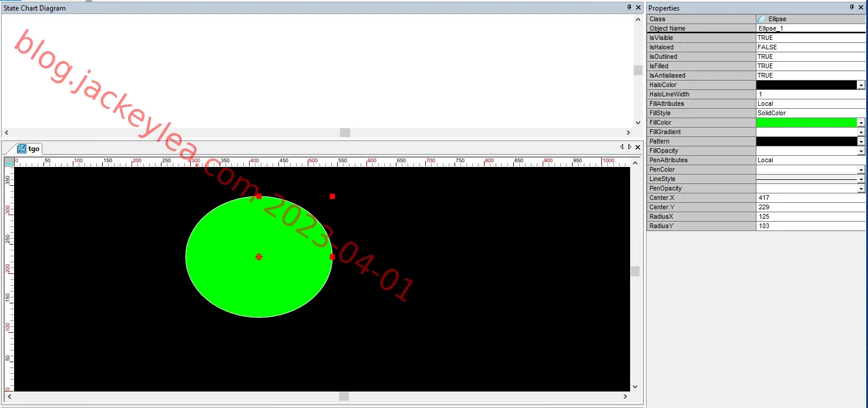Viewport: 868px width, 408px height.
Task: Pin the State Chart Diagram panel
Action: [x=629, y=8]
